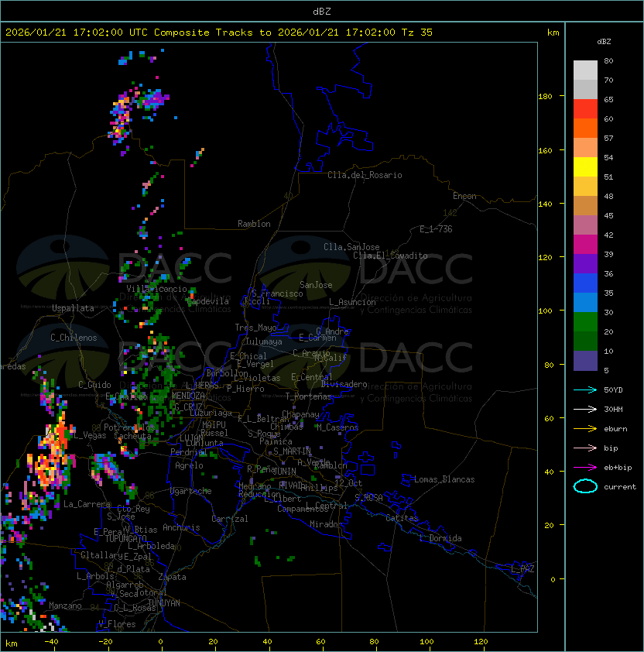Viewport: 644px width, 652px height.
Task: Click the 'C_Chilenos' label
Action: (74, 338)
